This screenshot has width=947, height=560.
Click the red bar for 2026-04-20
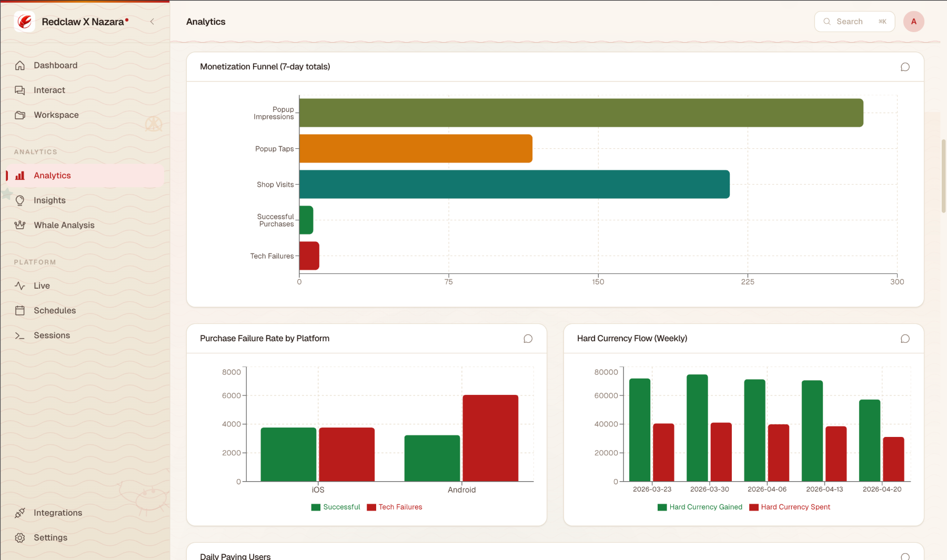pos(893,459)
